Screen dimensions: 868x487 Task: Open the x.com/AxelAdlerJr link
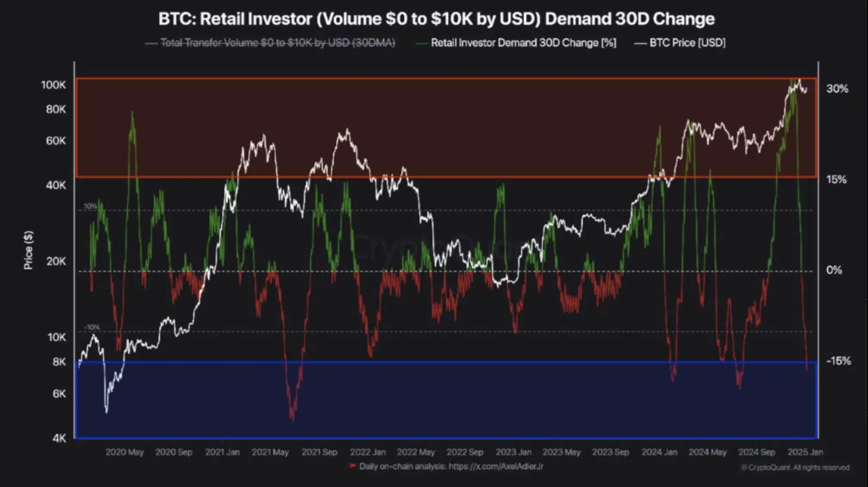pyautogui.click(x=496, y=466)
